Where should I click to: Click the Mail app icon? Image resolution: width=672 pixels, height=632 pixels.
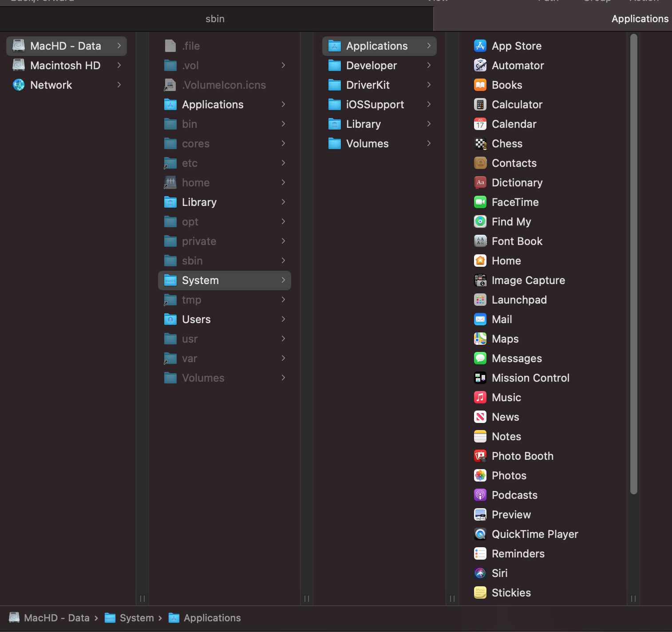[480, 319]
